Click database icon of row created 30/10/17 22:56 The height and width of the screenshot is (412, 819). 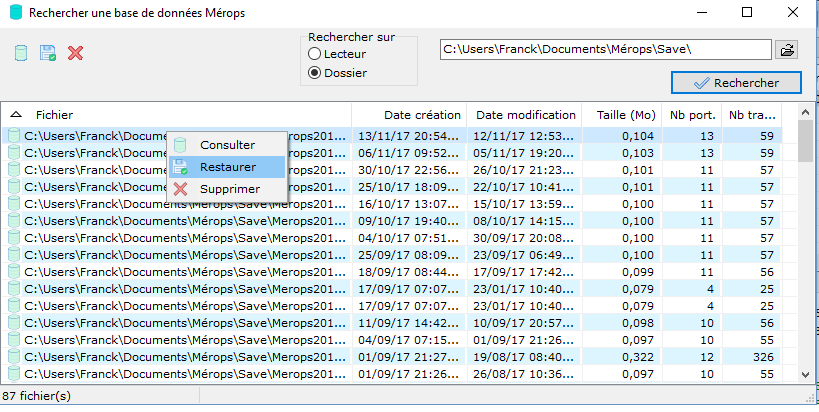[x=14, y=170]
